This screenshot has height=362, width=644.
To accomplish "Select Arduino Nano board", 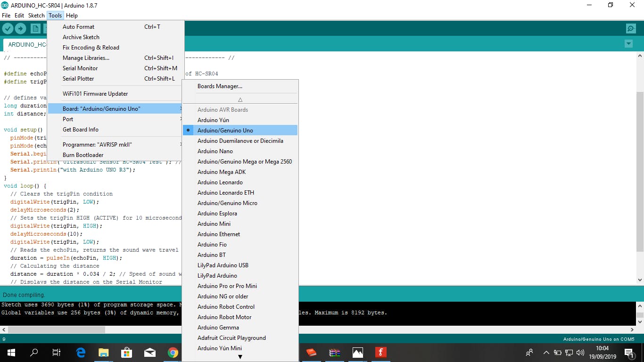I will pyautogui.click(x=240, y=151).
